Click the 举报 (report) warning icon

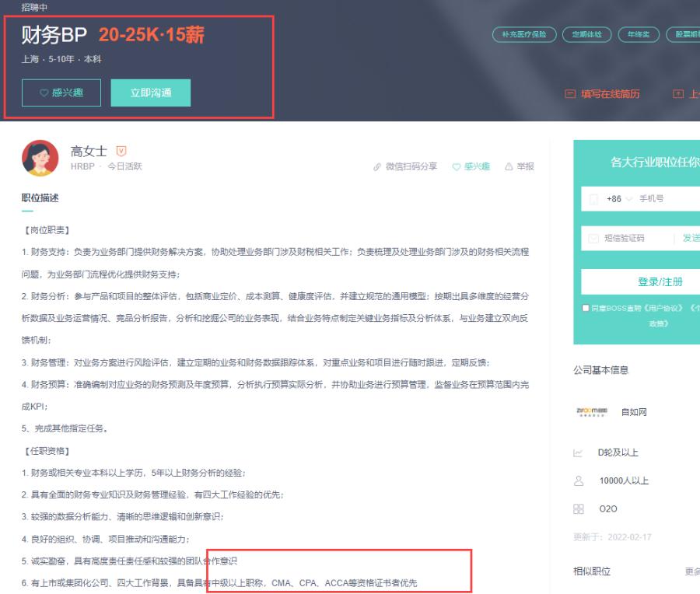coord(508,166)
